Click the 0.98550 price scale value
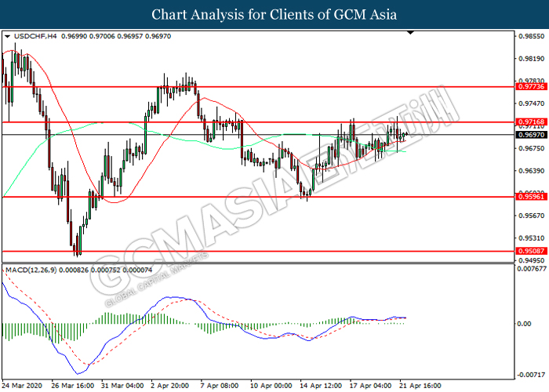 (x=532, y=36)
